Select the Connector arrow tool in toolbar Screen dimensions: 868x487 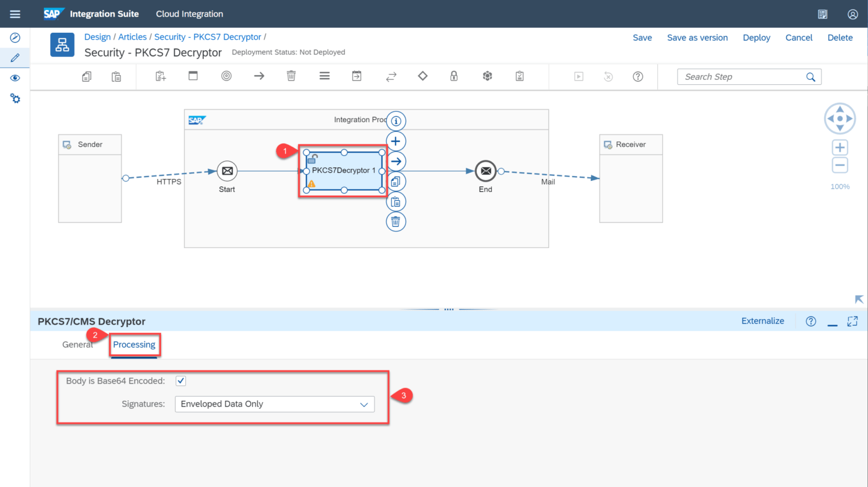point(259,76)
